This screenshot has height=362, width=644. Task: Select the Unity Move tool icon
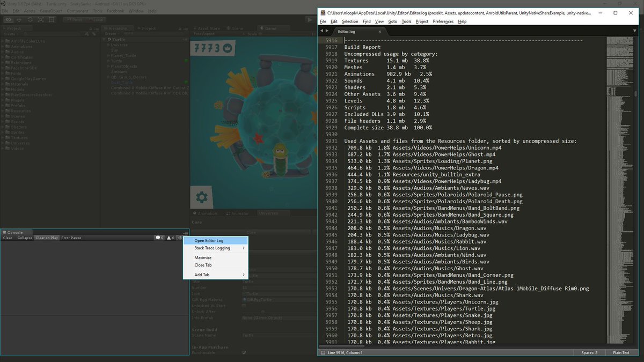coord(19,19)
